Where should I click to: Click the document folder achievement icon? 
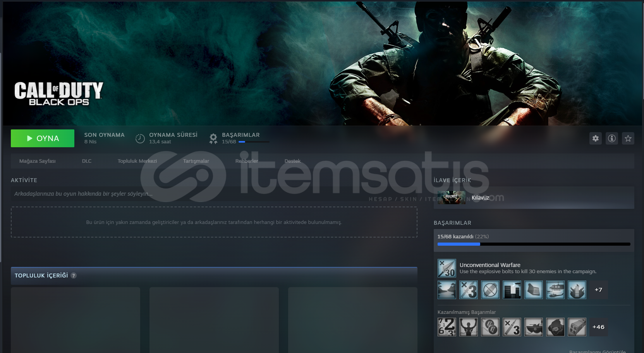[x=534, y=290]
